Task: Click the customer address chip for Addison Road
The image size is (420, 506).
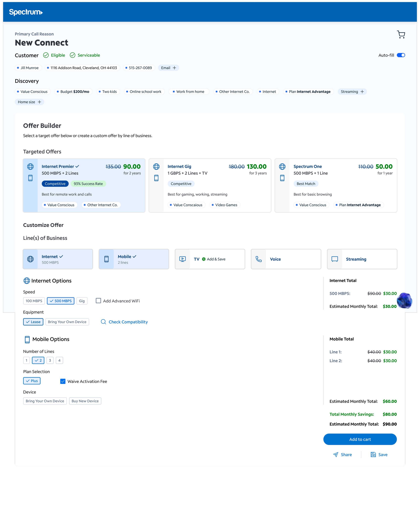Action: [x=83, y=68]
